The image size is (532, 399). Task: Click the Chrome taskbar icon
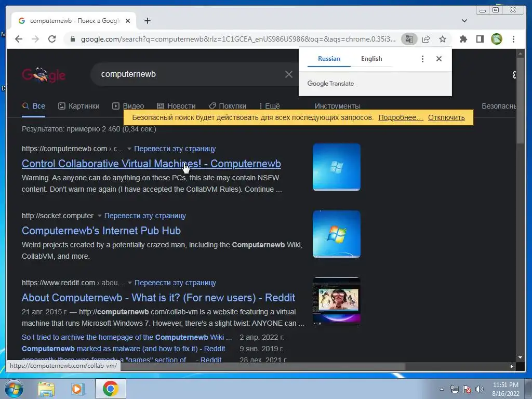point(110,389)
